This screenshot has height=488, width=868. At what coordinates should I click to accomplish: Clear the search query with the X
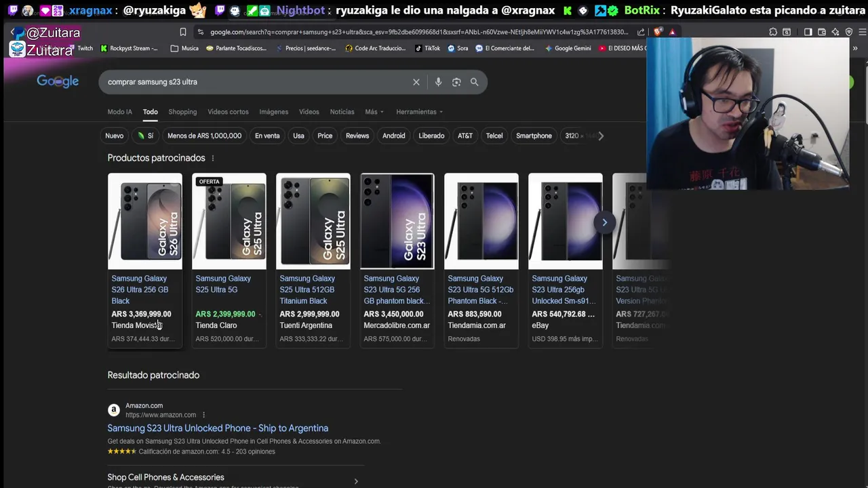[x=416, y=82]
